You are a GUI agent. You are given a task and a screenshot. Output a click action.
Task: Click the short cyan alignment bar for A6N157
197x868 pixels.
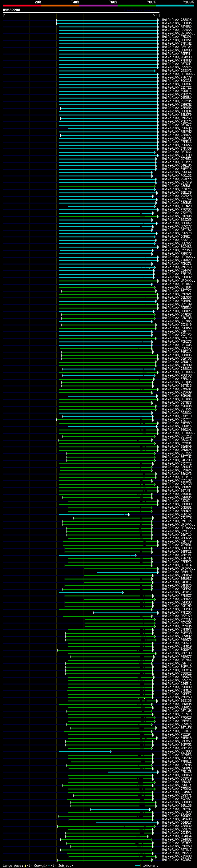click(x=94, y=515)
